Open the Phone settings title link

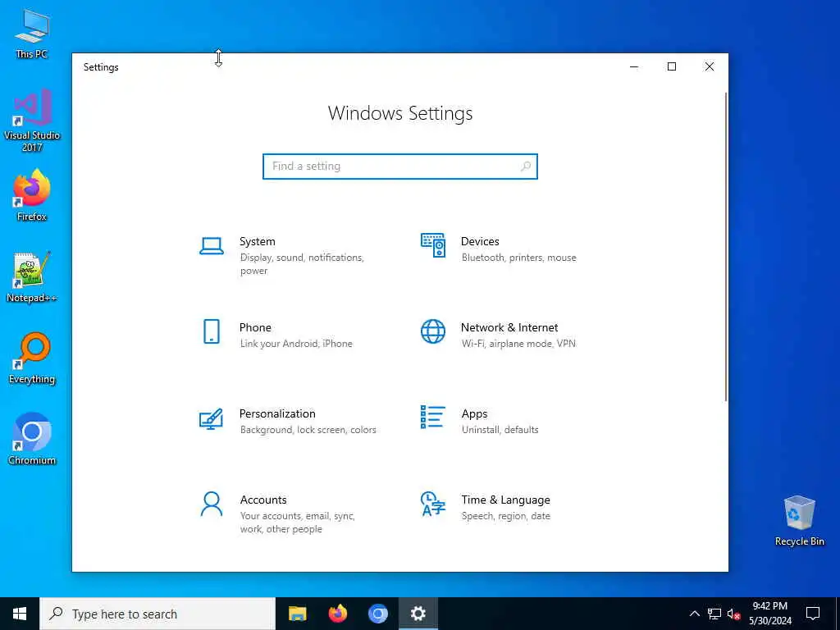(x=255, y=327)
